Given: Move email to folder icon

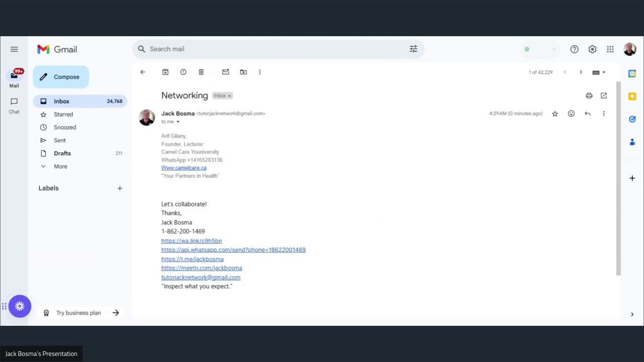Looking at the screenshot, I should [244, 72].
